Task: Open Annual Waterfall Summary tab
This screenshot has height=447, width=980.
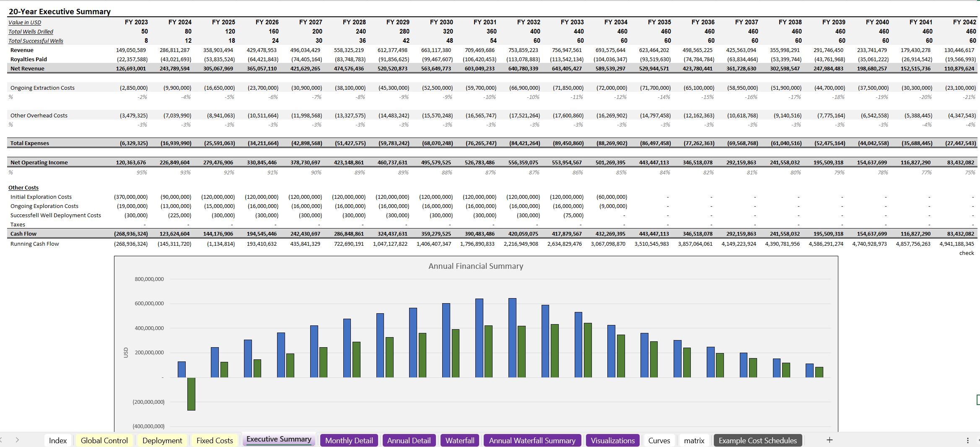Action: [532, 440]
